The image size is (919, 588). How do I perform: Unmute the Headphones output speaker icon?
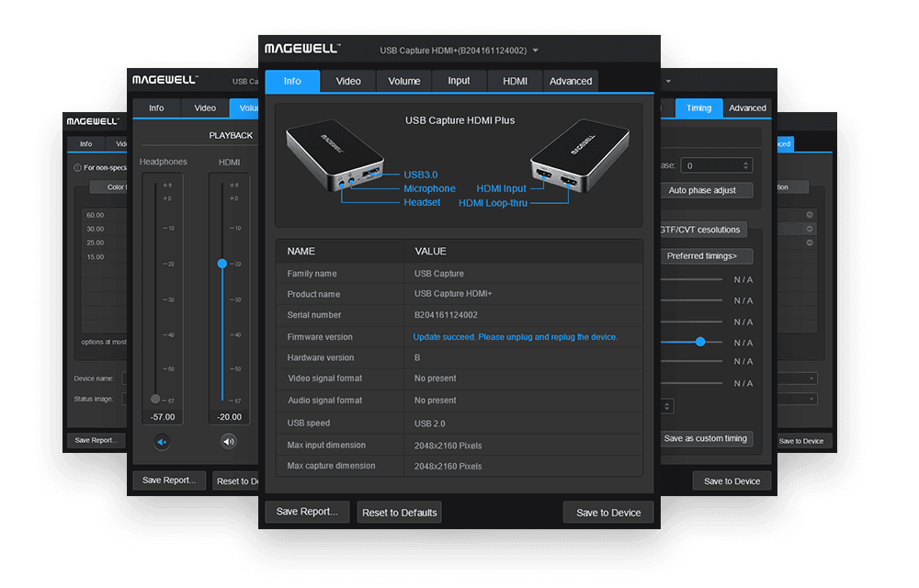pyautogui.click(x=162, y=442)
